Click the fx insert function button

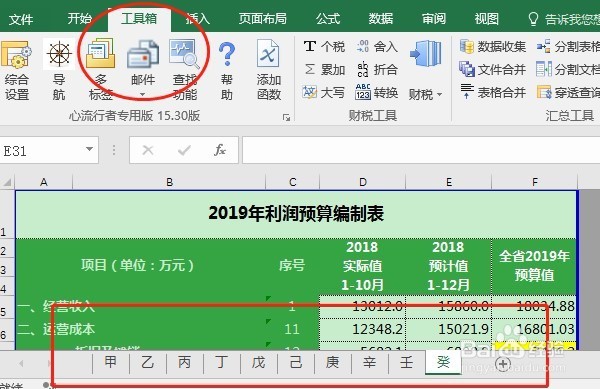[220, 150]
